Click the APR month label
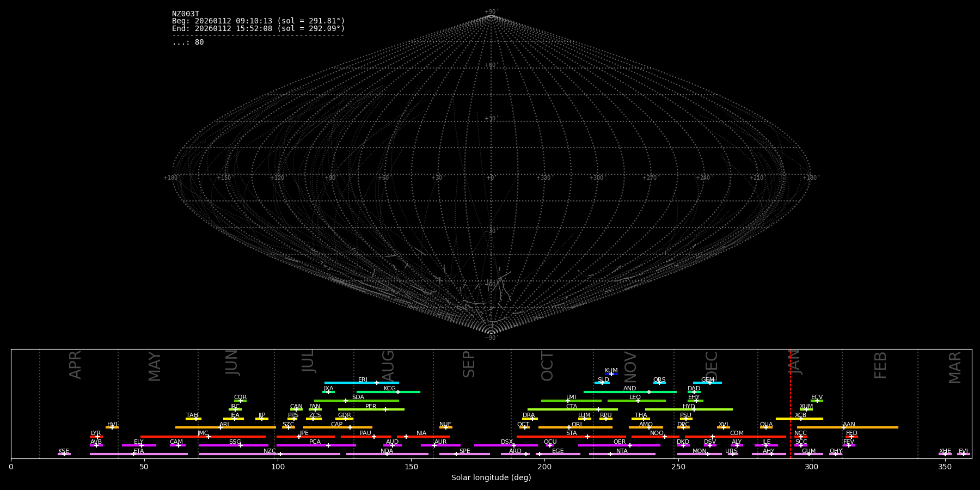Image resolution: width=980 pixels, height=490 pixels. click(x=75, y=365)
